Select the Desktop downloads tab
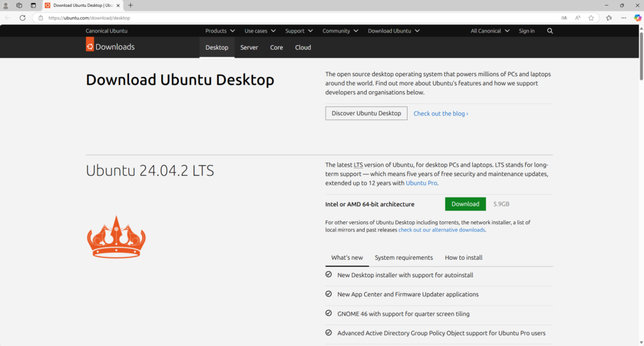The height and width of the screenshot is (346, 644). point(217,47)
